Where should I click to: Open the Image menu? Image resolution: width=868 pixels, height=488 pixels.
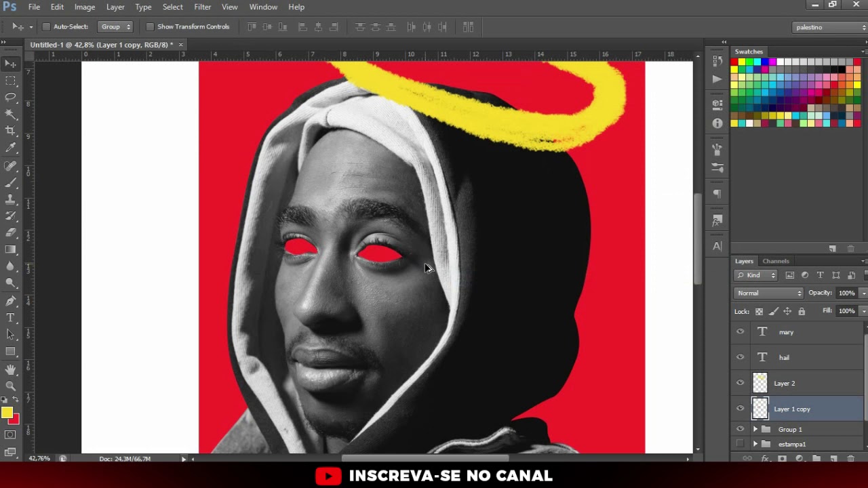pyautogui.click(x=85, y=7)
